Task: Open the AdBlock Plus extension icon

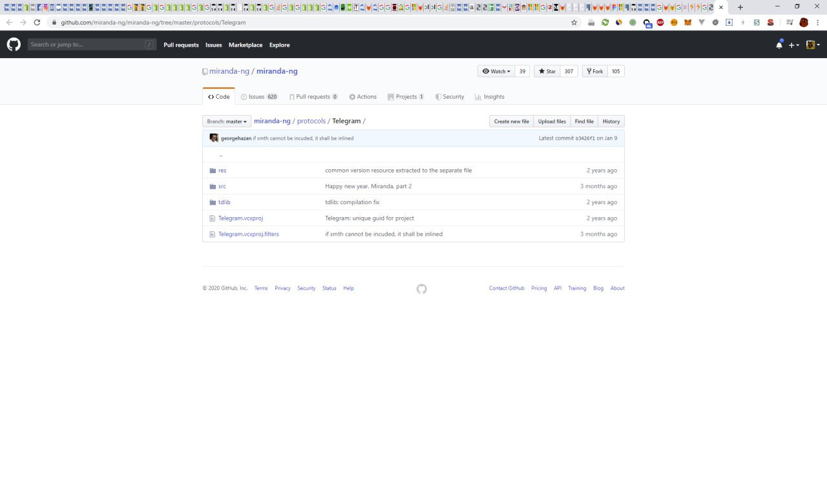Action: [660, 22]
